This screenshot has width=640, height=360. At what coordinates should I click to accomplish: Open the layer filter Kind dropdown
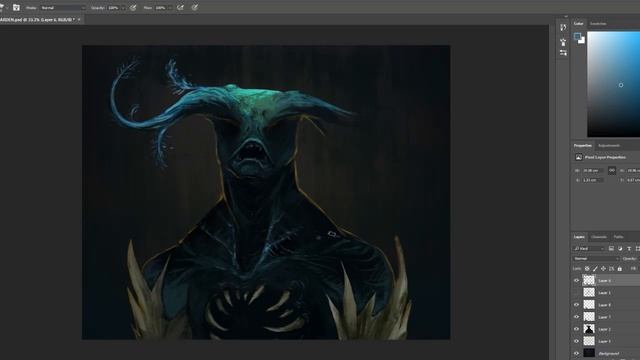tap(589, 248)
